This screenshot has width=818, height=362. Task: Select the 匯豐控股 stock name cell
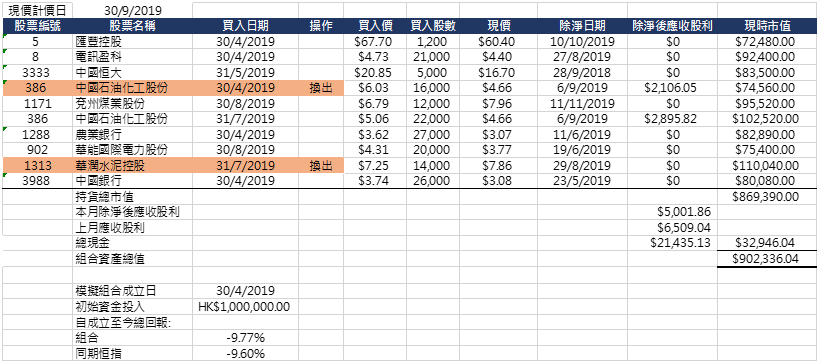coord(133,41)
